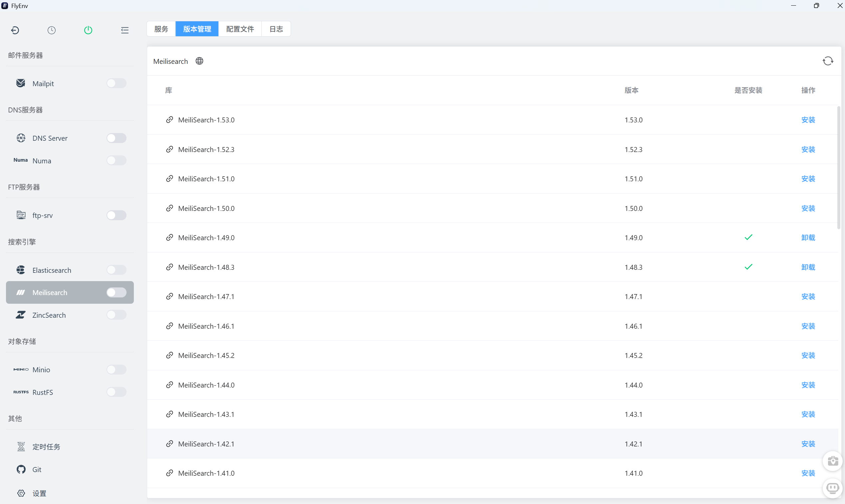Open link icon for MeiliSearch-1.45.2
The image size is (845, 504).
click(x=169, y=355)
